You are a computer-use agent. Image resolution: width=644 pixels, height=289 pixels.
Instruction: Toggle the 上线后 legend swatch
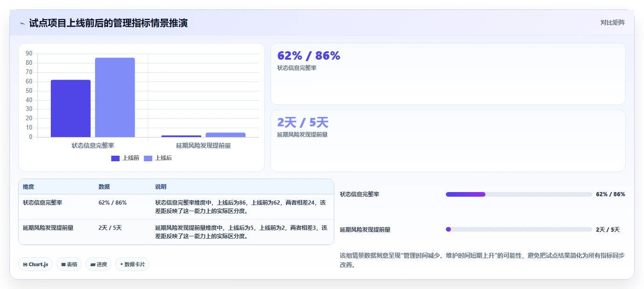[148, 158]
